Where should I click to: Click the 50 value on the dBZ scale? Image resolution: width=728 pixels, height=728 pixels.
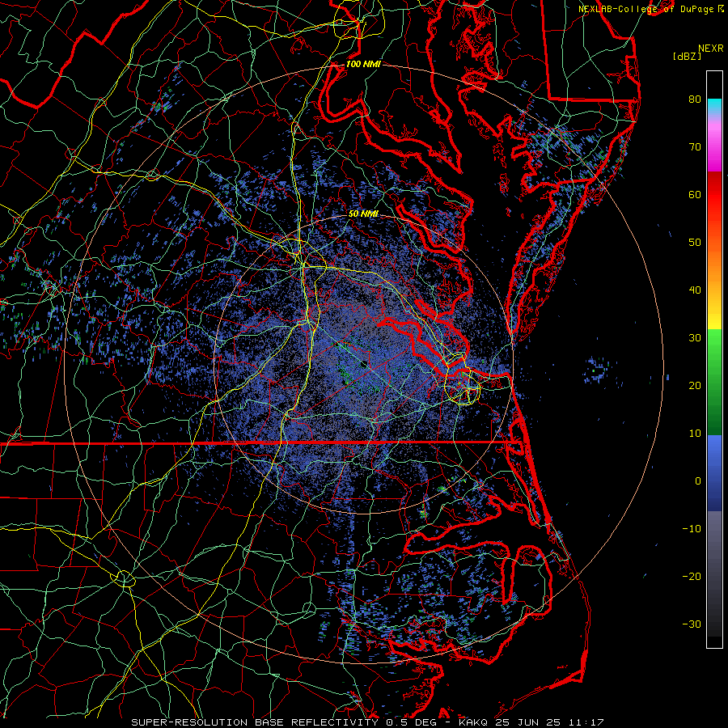click(x=695, y=243)
